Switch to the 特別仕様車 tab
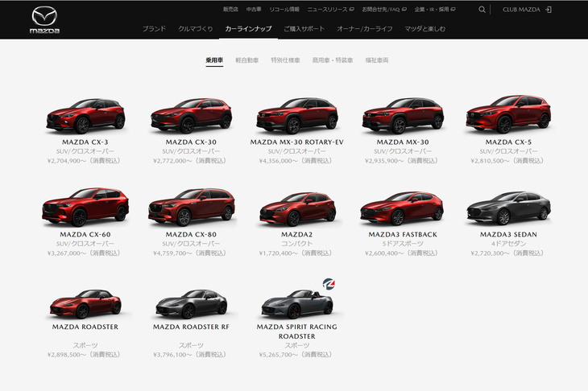The image size is (588, 391). coord(285,60)
